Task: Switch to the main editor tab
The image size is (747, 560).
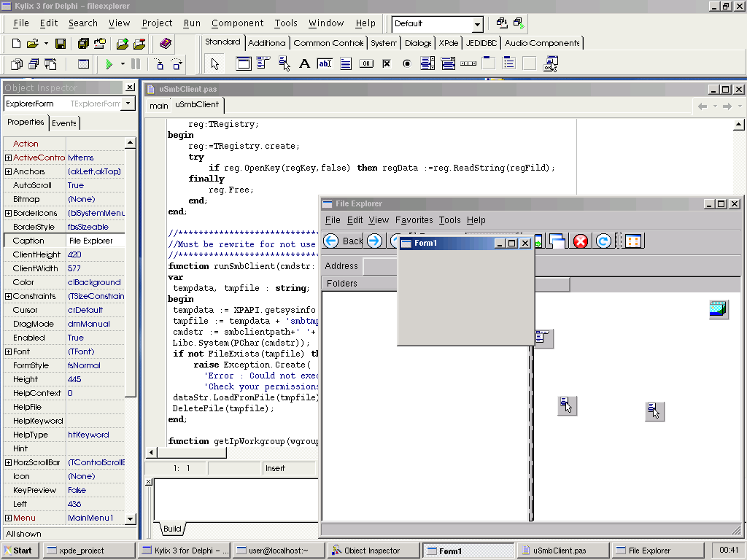Action: pyautogui.click(x=158, y=106)
